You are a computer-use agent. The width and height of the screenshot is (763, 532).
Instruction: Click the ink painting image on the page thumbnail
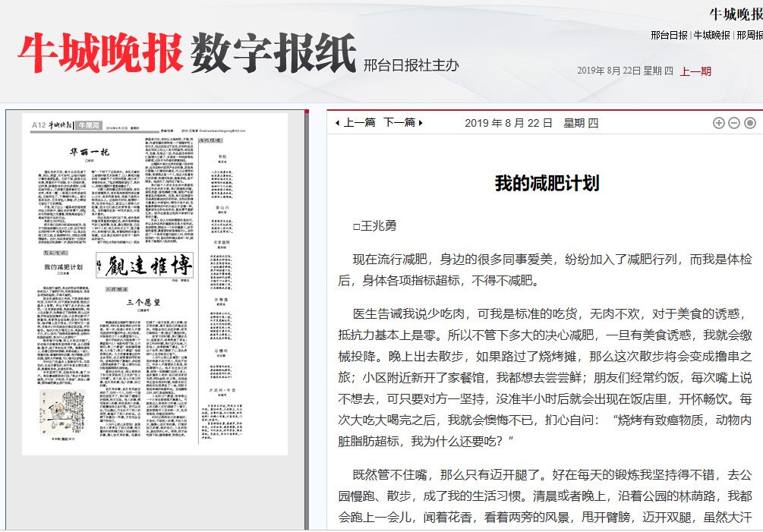coord(62,412)
